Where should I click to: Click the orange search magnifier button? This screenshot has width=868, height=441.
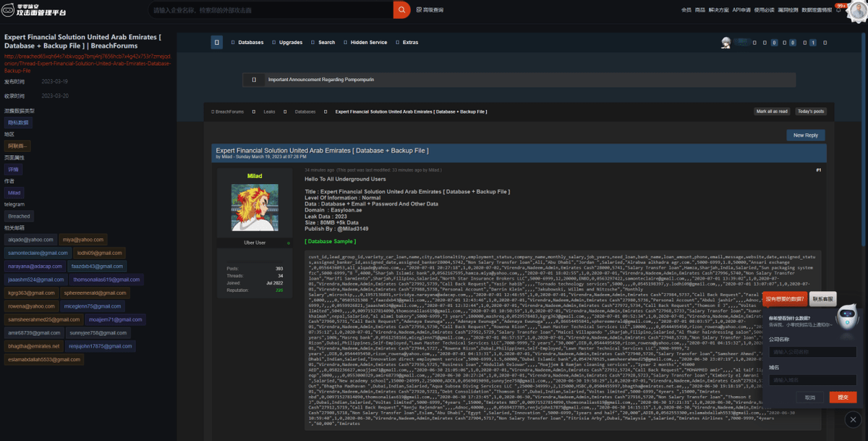401,9
